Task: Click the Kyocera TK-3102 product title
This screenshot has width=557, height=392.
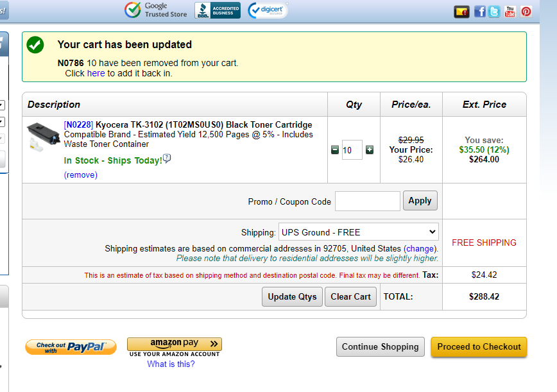Action: click(204, 124)
